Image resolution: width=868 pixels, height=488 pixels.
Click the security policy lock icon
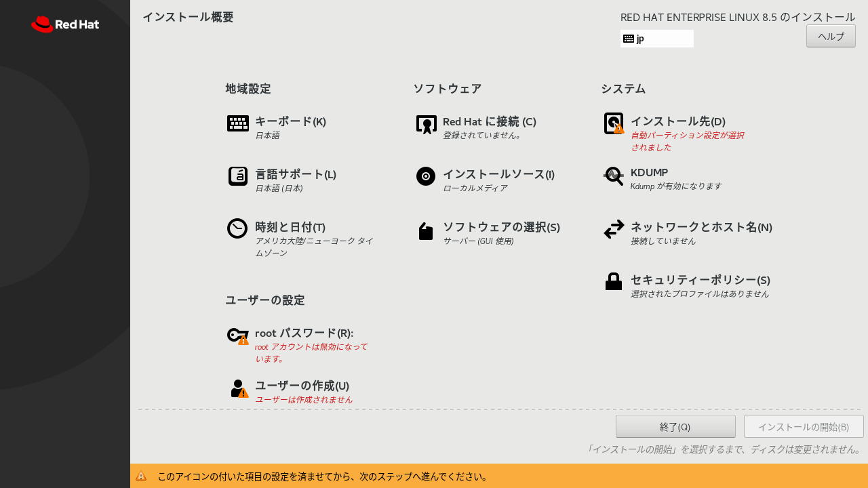tap(613, 281)
